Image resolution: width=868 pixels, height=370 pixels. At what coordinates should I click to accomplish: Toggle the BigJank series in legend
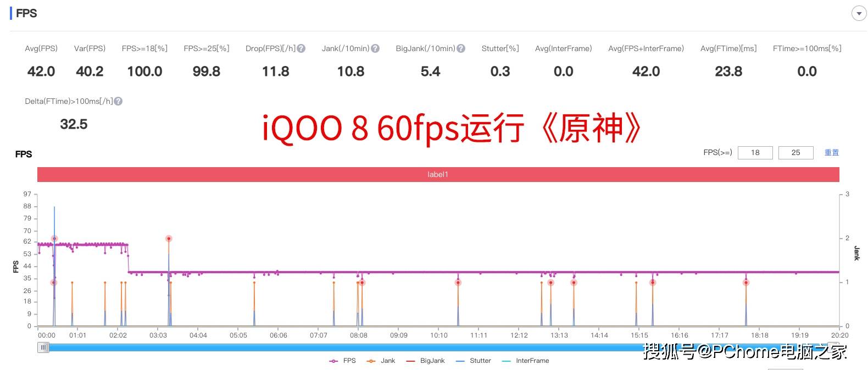pyautogui.click(x=425, y=361)
